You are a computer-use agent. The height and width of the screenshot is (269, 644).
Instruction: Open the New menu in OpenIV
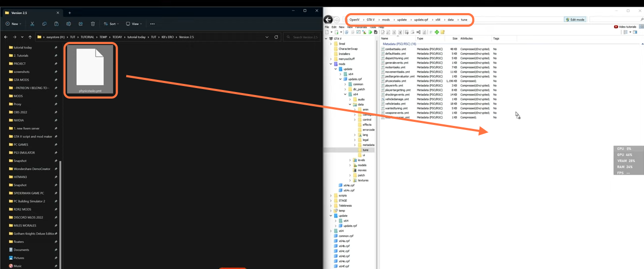(x=342, y=27)
